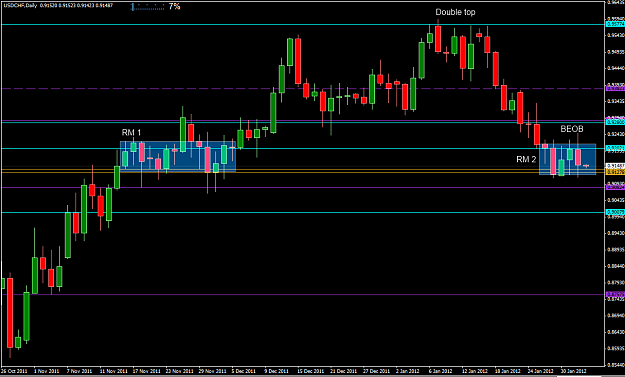
Task: Click the 0.95774 price label on axis
Action: (x=615, y=24)
